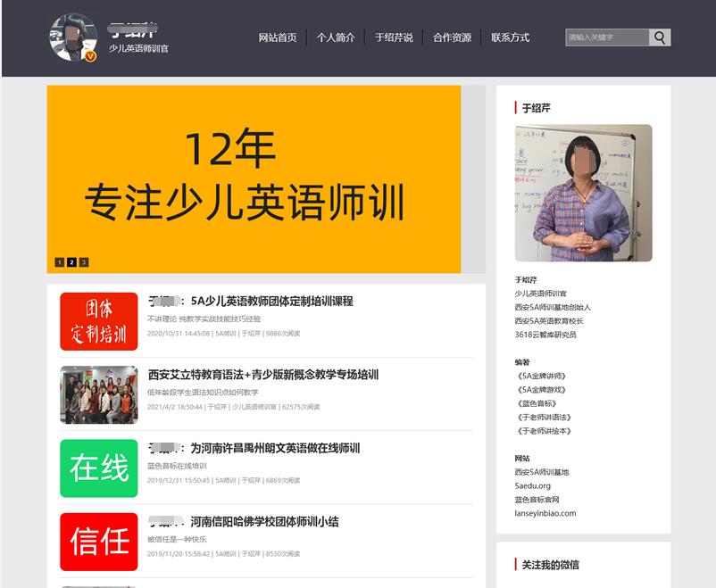
Task: Click the teacher portrait in sidebar
Action: point(583,193)
